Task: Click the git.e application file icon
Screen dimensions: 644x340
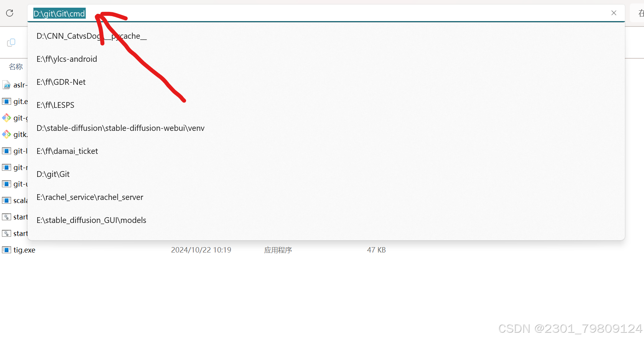Action: tap(7, 101)
